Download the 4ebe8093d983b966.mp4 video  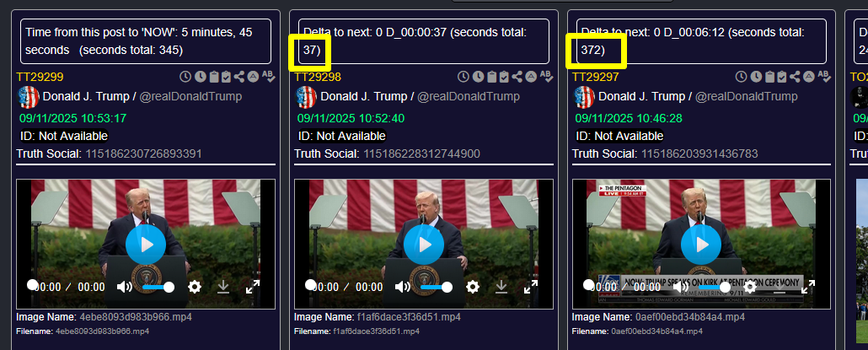(x=223, y=287)
